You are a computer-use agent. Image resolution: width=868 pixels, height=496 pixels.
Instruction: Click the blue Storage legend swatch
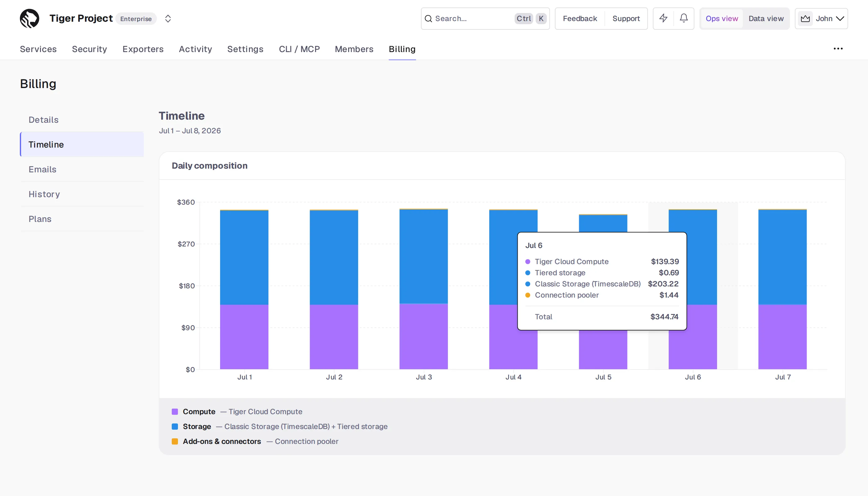click(x=175, y=427)
